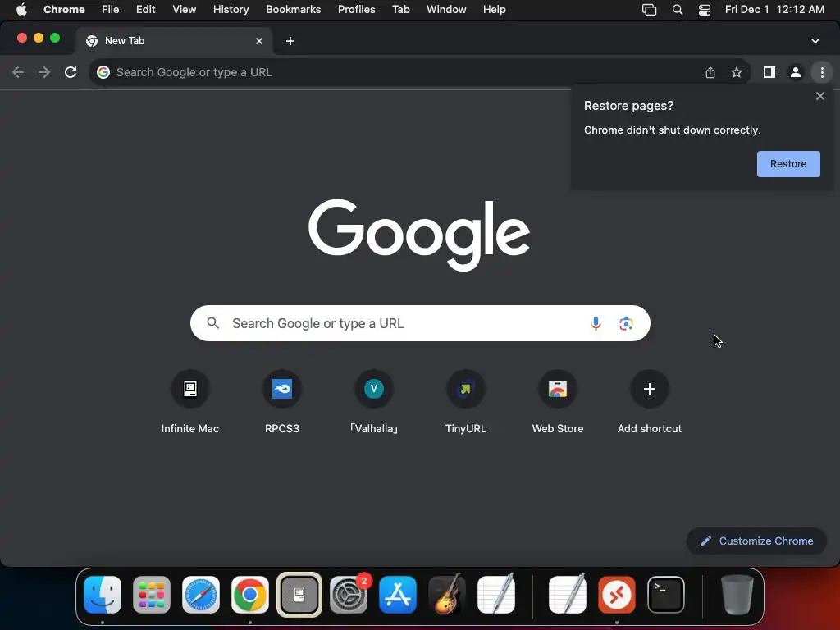Viewport: 840px width, 630px height.
Task: Bookmark this tab with the star icon
Action: click(737, 72)
